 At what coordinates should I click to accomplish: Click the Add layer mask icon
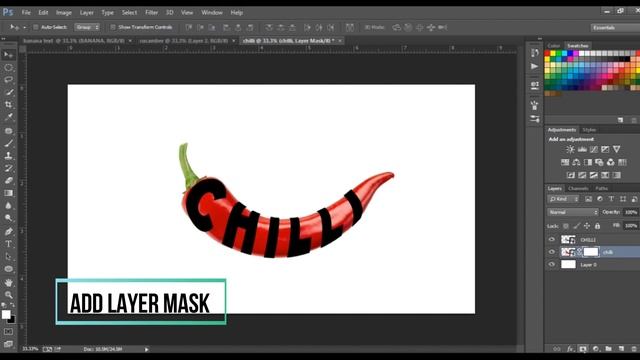tap(583, 349)
